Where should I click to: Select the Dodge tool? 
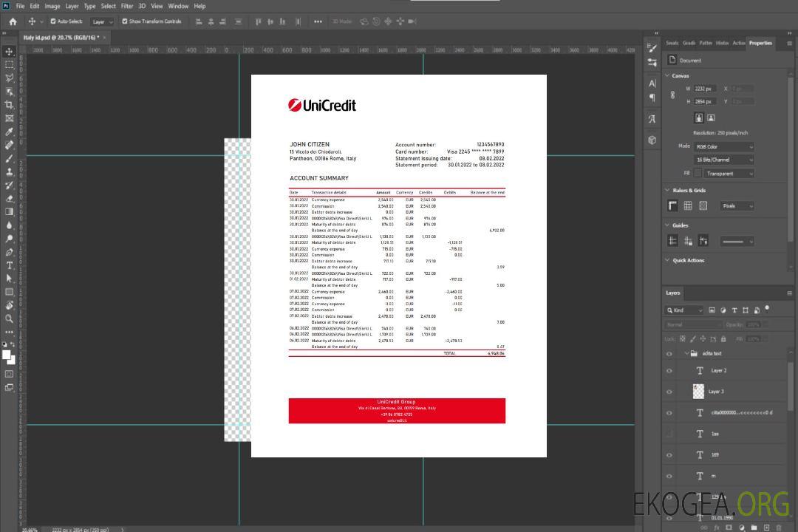click(9, 238)
